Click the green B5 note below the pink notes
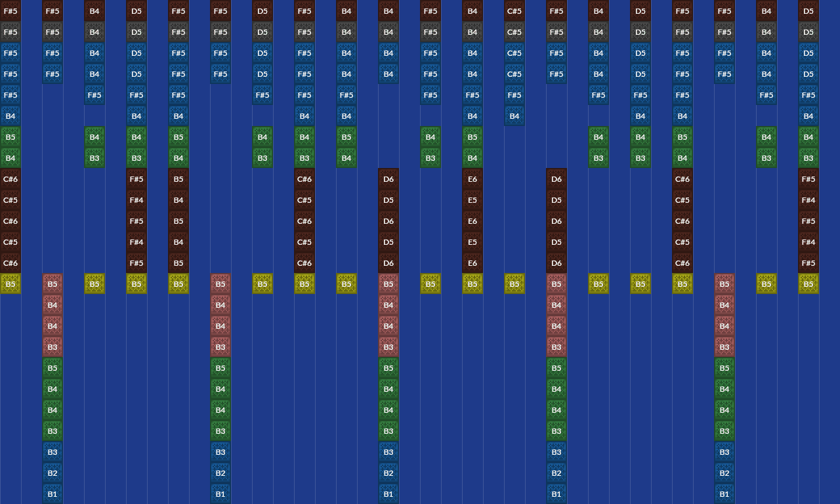Screen dimensions: 840x504 point(52,367)
